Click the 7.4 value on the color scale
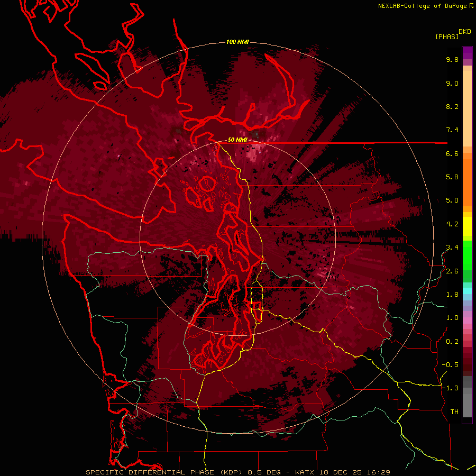The width and height of the screenshot is (476, 476). pos(452,130)
